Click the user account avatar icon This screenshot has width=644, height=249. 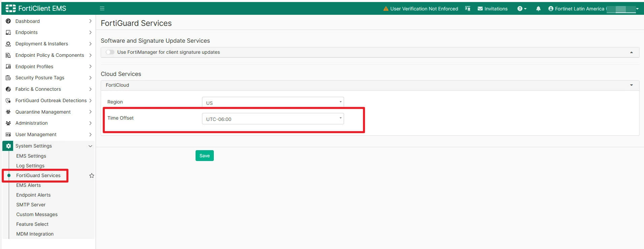pos(551,9)
